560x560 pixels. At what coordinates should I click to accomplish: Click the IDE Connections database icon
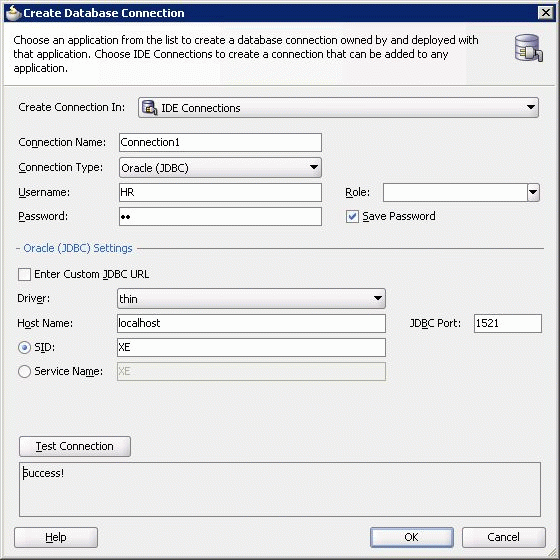[x=149, y=108]
